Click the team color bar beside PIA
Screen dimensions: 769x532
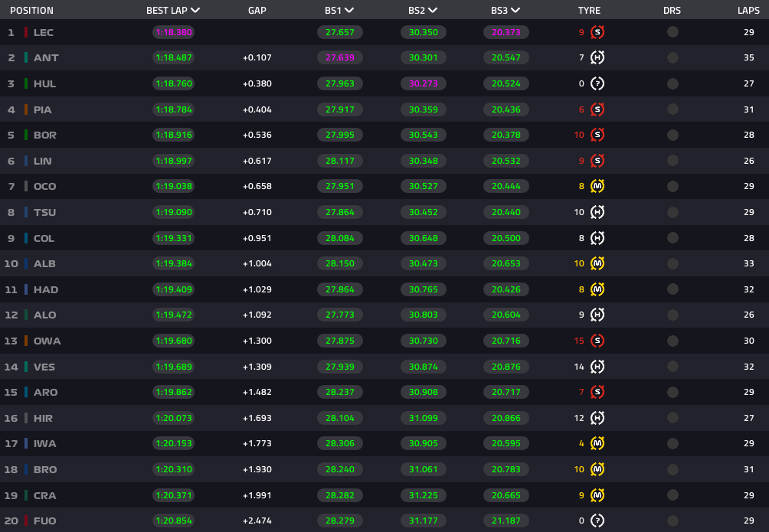[x=26, y=109]
